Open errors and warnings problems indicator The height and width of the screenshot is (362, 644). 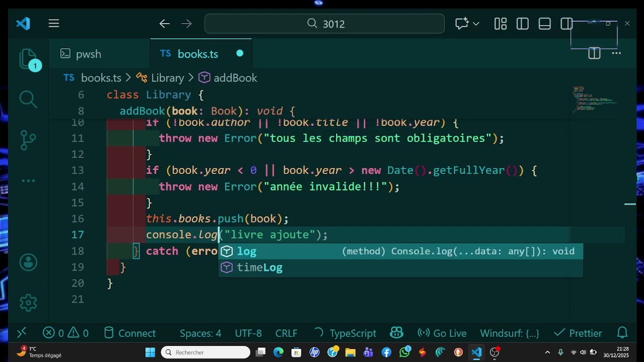65,333
